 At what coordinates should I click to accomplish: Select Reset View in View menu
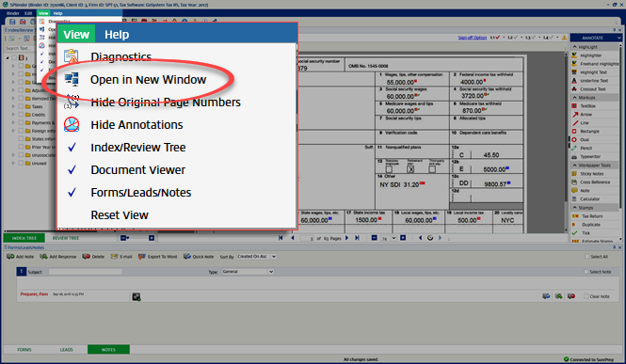pos(120,214)
